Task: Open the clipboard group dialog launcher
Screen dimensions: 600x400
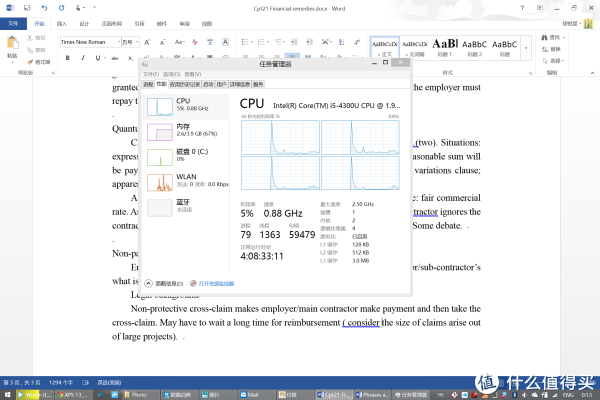Action: pyautogui.click(x=53, y=73)
